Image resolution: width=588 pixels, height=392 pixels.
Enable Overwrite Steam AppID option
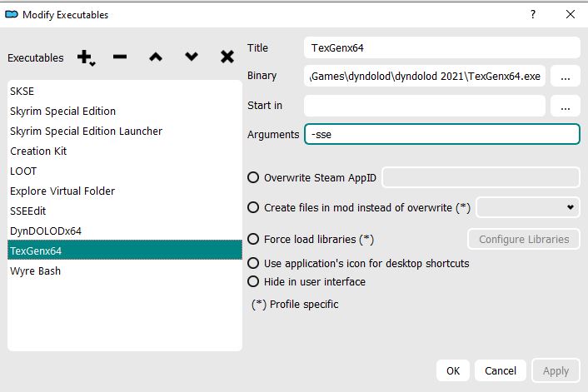(254, 177)
